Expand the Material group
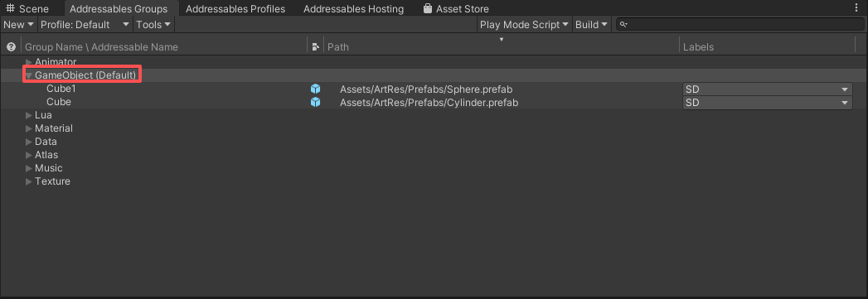Image resolution: width=868 pixels, height=299 pixels. pos(29,128)
